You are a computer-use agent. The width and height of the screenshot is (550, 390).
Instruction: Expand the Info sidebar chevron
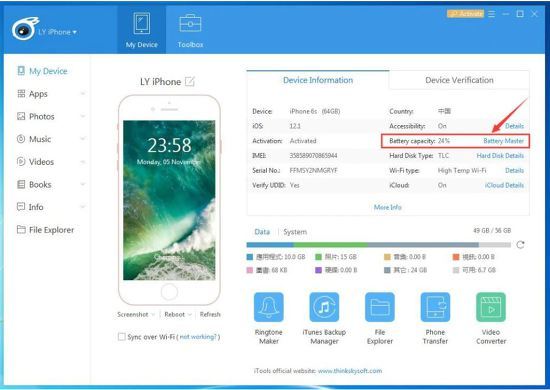tap(83, 207)
